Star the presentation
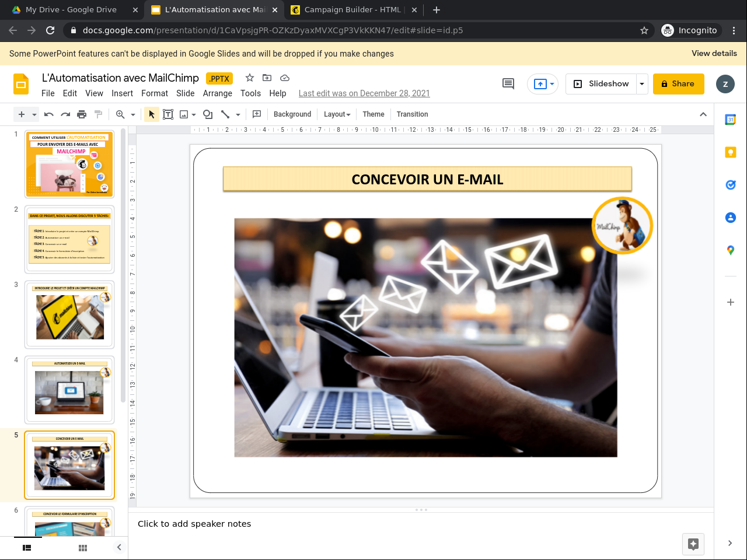This screenshot has height=560, width=747. point(250,78)
